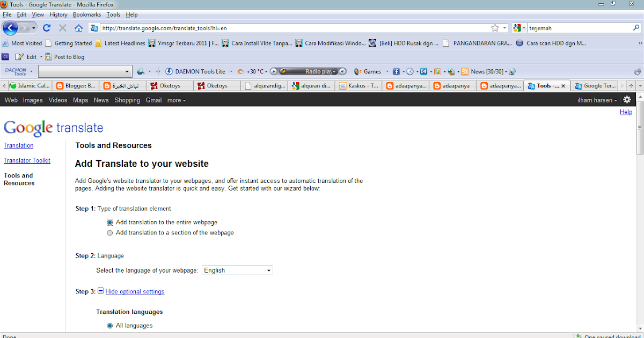The image size is (644, 338).
Task: Click the Google translate logo
Action: point(53,128)
